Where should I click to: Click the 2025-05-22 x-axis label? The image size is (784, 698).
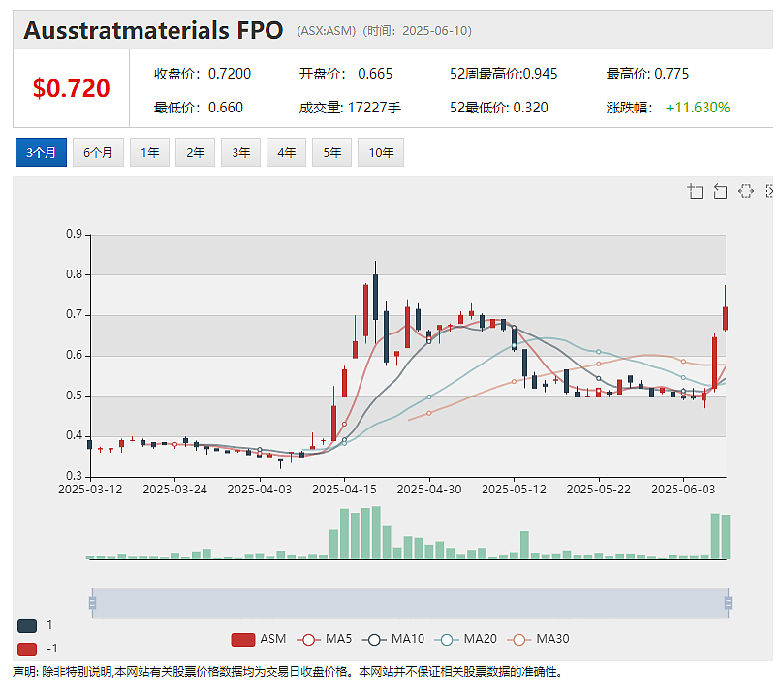click(599, 489)
